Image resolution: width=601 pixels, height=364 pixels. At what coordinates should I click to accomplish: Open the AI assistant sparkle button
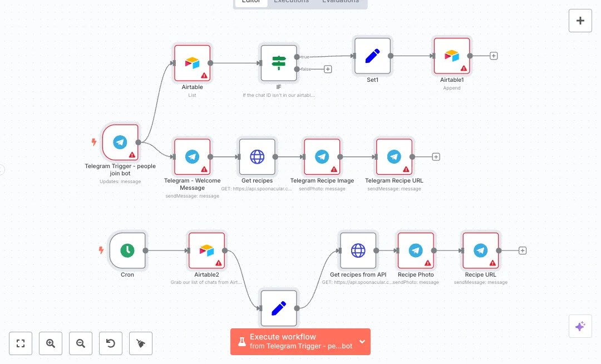(580, 326)
